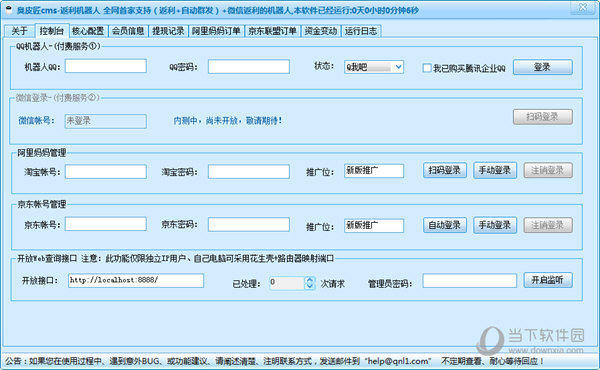Click the 已处理 count field
This screenshot has width=600, height=370.
point(287,283)
